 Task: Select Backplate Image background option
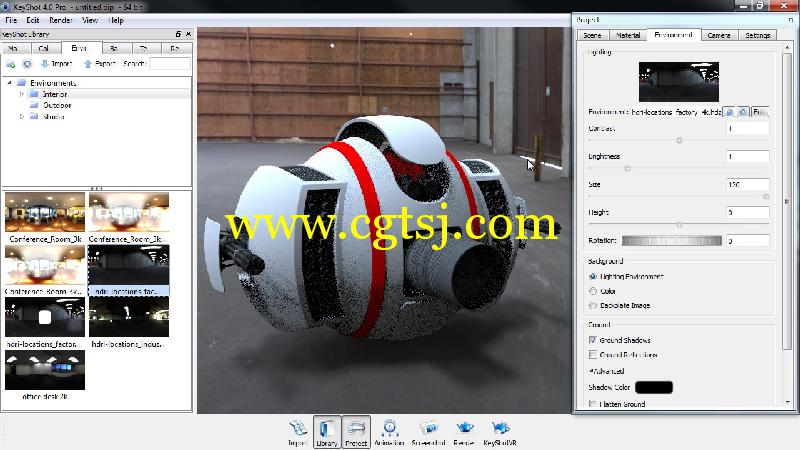click(593, 306)
